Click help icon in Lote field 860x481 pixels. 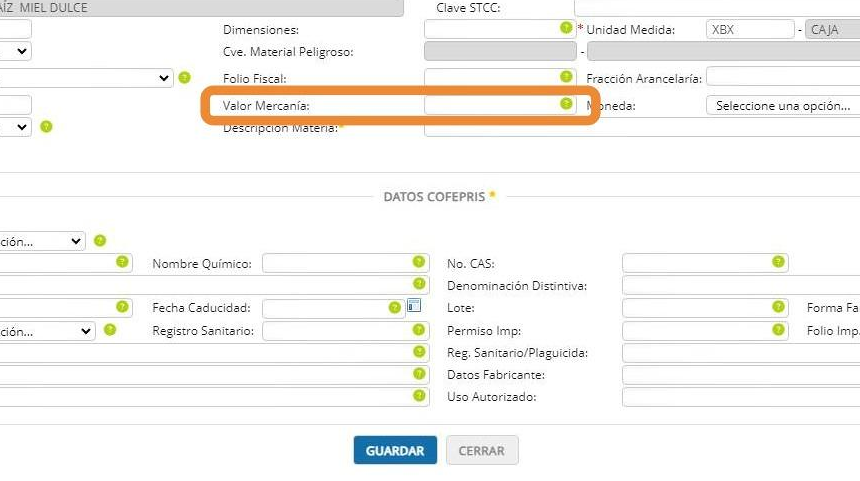[x=778, y=306]
